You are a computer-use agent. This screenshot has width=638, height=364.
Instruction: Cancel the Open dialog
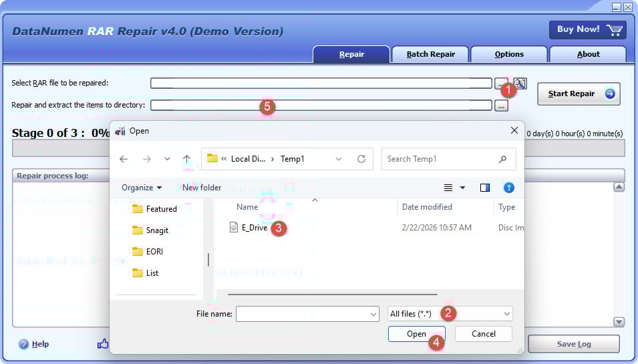(484, 334)
